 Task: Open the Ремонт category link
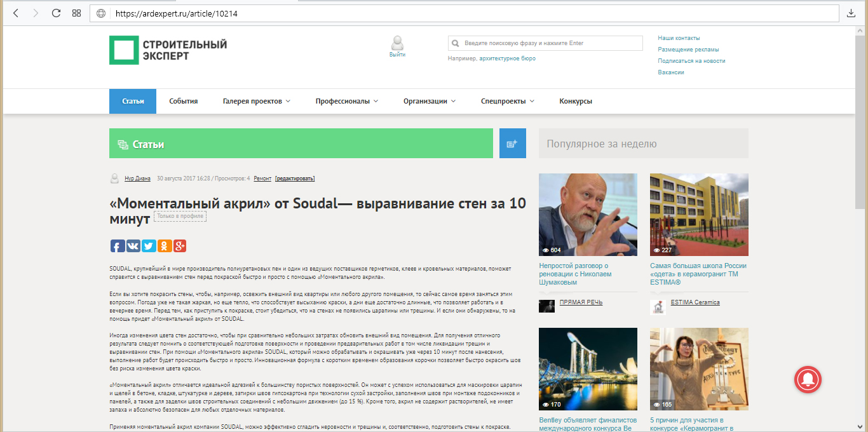[262, 179]
